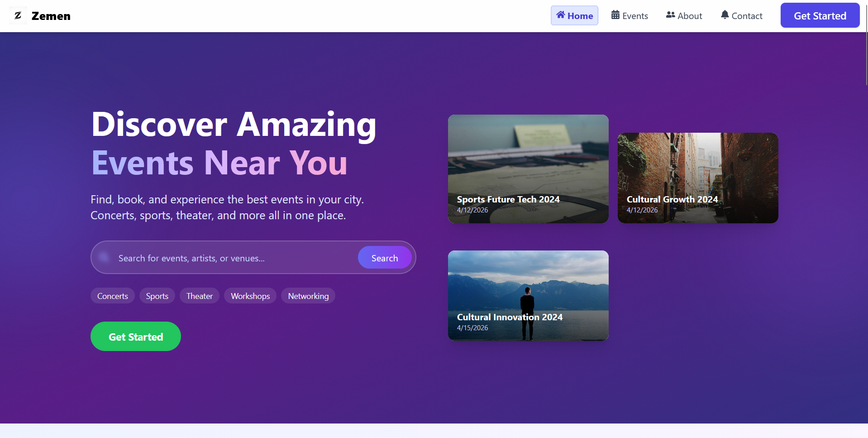The height and width of the screenshot is (438, 868).
Task: Click the purple Get Started header button
Action: (x=820, y=15)
